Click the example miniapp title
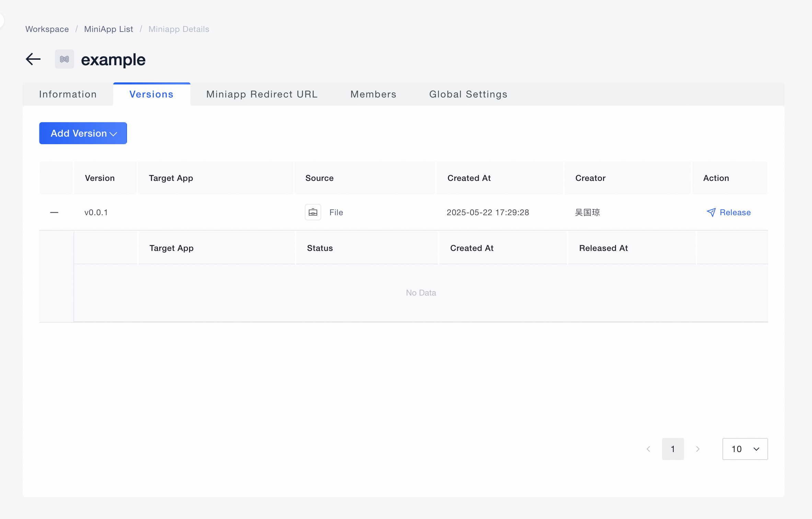 113,59
